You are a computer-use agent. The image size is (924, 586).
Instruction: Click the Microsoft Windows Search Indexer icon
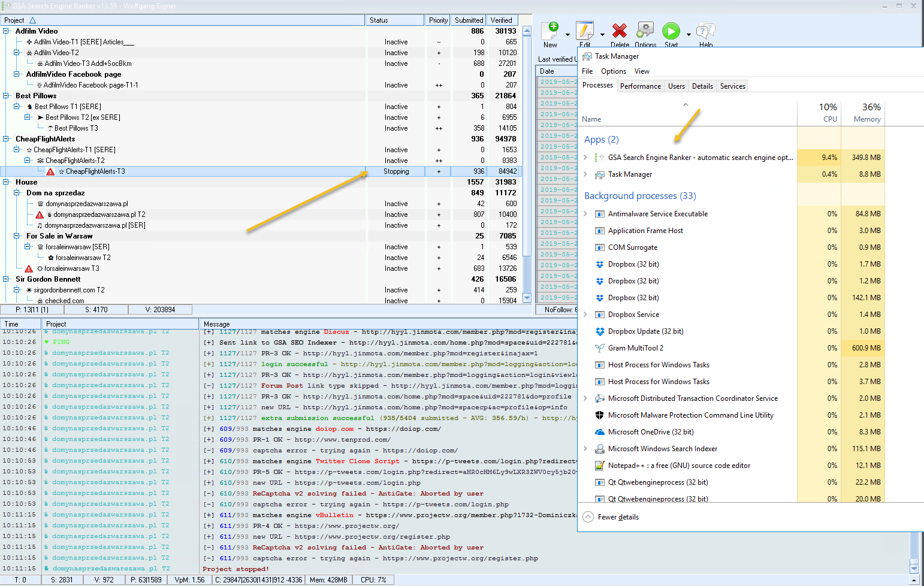tap(599, 449)
